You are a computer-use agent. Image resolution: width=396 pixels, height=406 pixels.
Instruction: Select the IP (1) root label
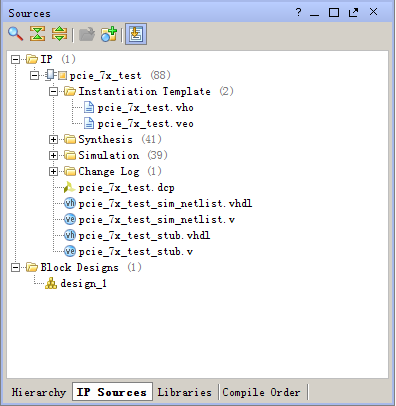(58, 59)
